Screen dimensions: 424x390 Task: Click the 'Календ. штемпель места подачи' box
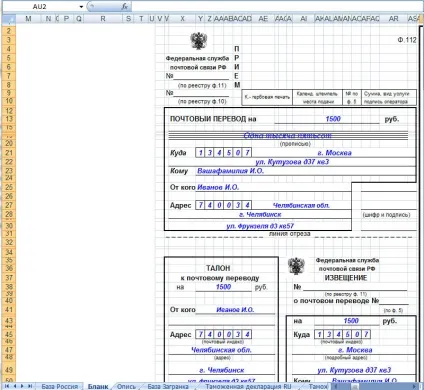pos(317,97)
